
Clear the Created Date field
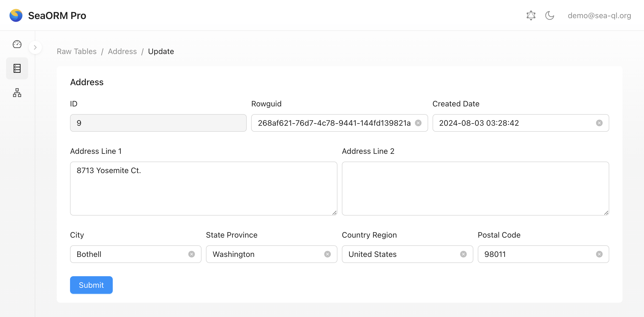[x=599, y=123]
